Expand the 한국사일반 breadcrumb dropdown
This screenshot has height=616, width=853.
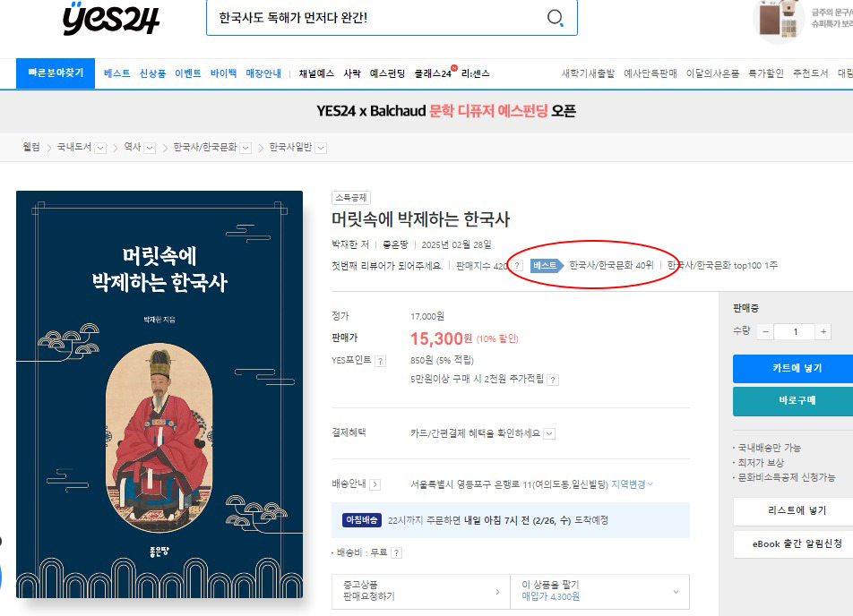coord(321,148)
